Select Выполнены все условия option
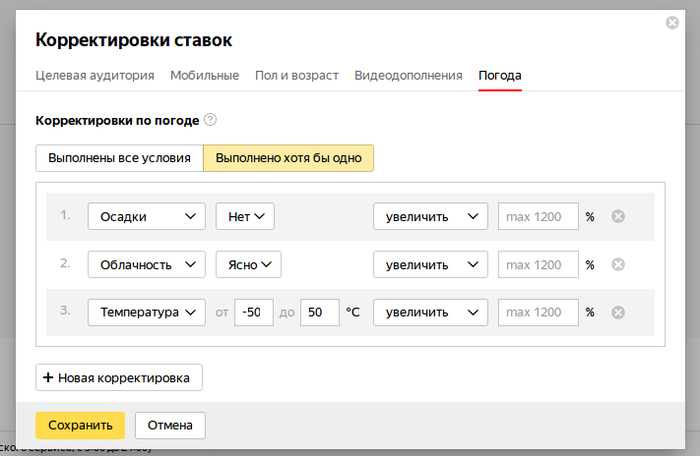700x456 pixels. coord(119,158)
